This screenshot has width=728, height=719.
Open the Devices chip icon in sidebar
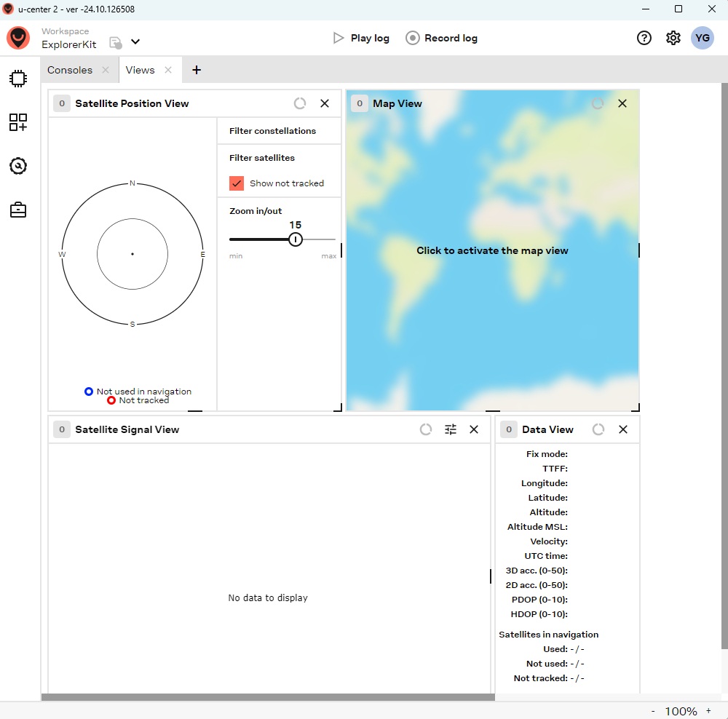click(18, 79)
